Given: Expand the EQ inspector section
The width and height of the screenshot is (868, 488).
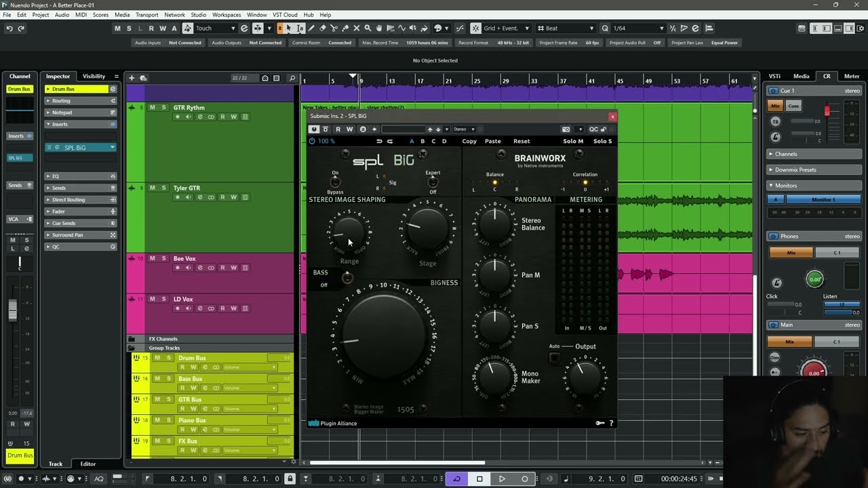Looking at the screenshot, I should click(x=80, y=176).
